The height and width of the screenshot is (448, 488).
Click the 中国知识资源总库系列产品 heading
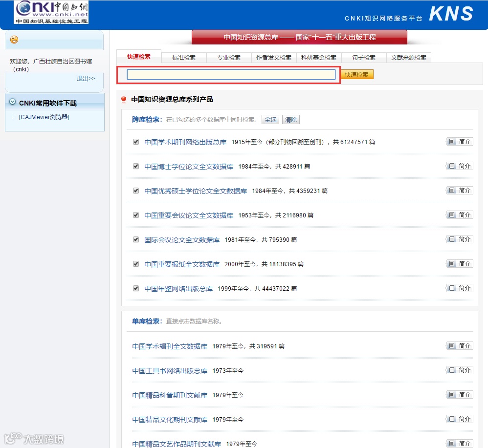point(172,100)
